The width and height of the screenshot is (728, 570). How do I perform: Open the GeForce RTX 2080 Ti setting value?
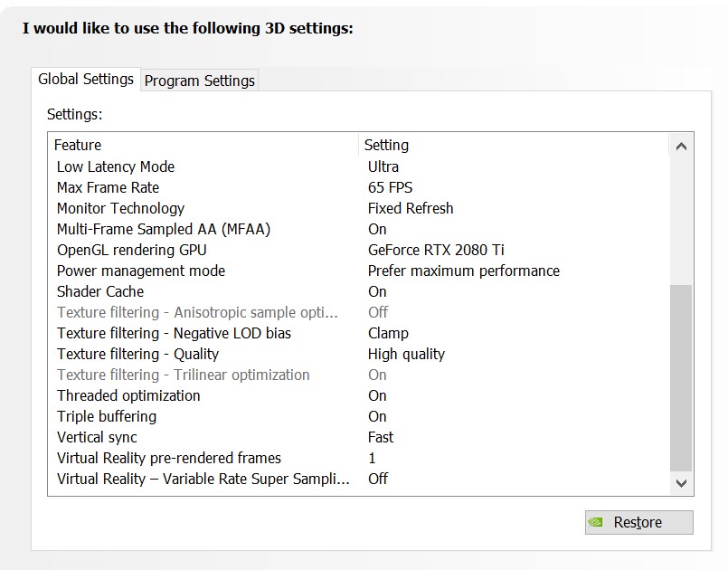pyautogui.click(x=436, y=250)
